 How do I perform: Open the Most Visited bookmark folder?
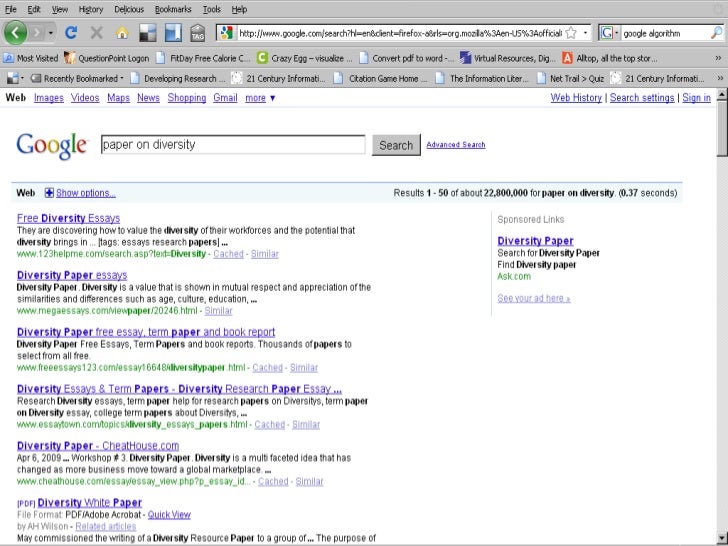pyautogui.click(x=31, y=58)
